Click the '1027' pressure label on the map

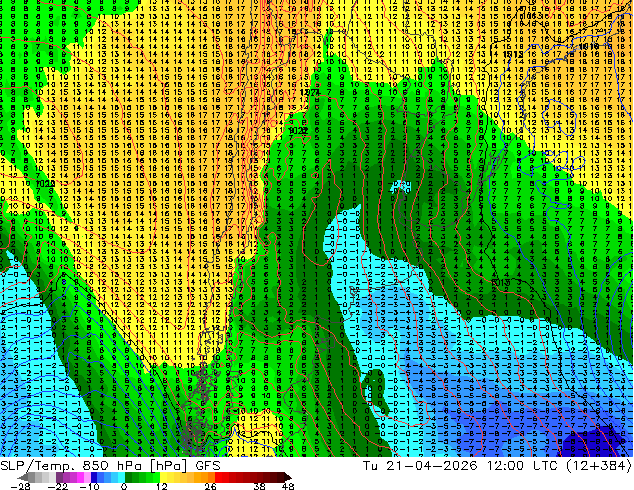coord(310,93)
